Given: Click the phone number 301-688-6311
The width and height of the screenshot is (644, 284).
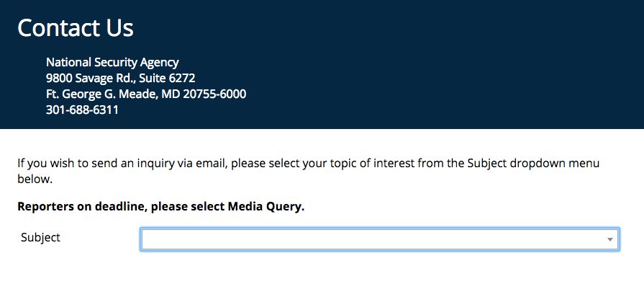Looking at the screenshot, I should click(x=82, y=110).
